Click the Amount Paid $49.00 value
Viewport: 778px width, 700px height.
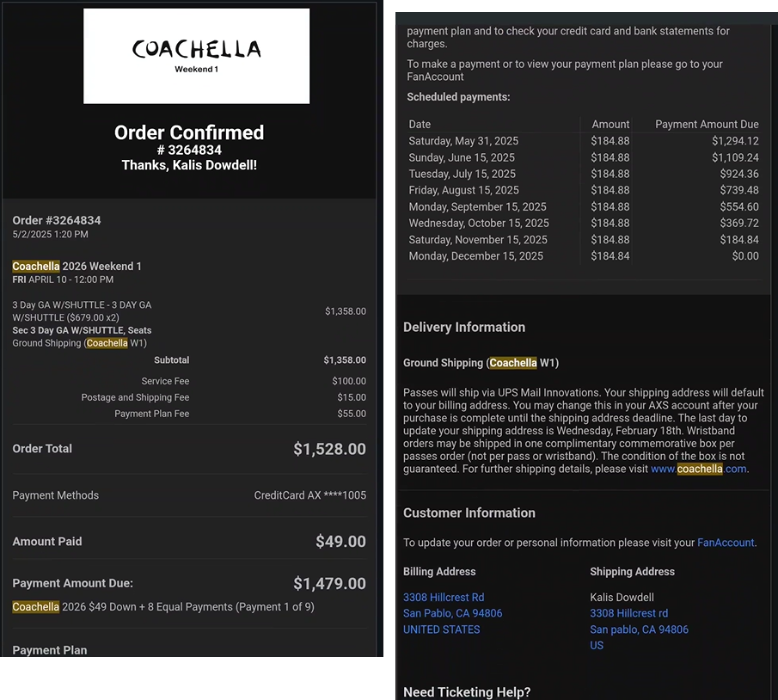pos(340,542)
